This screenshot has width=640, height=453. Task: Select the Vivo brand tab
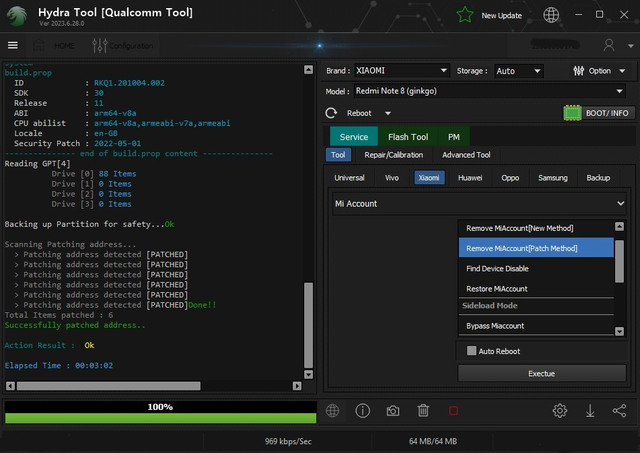391,178
